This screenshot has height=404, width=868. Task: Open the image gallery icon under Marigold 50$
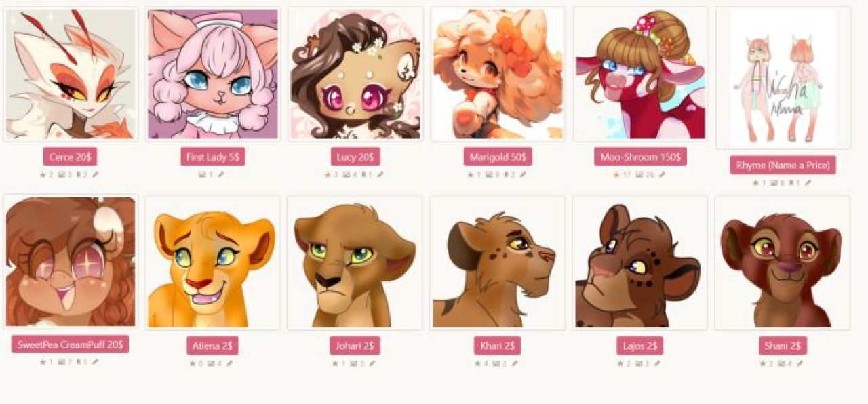[x=488, y=174]
